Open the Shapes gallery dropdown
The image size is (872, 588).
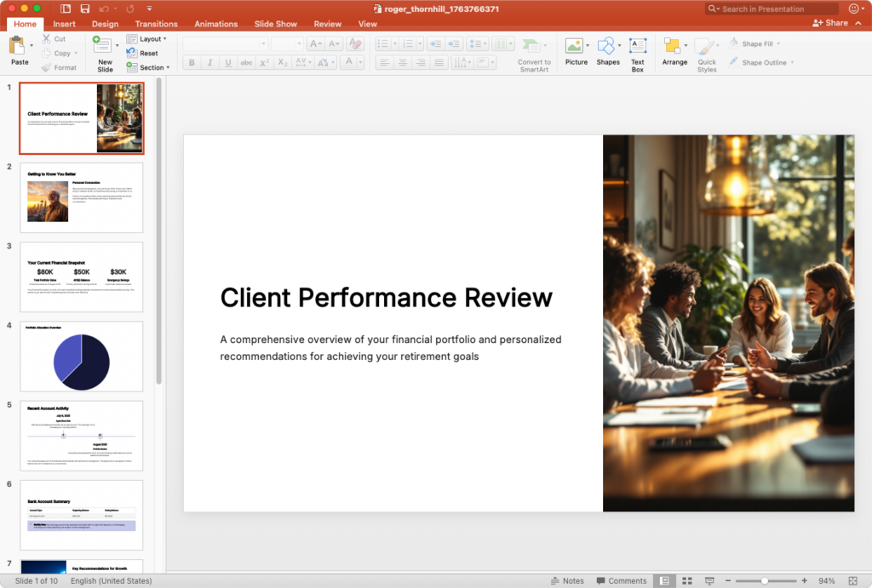608,48
